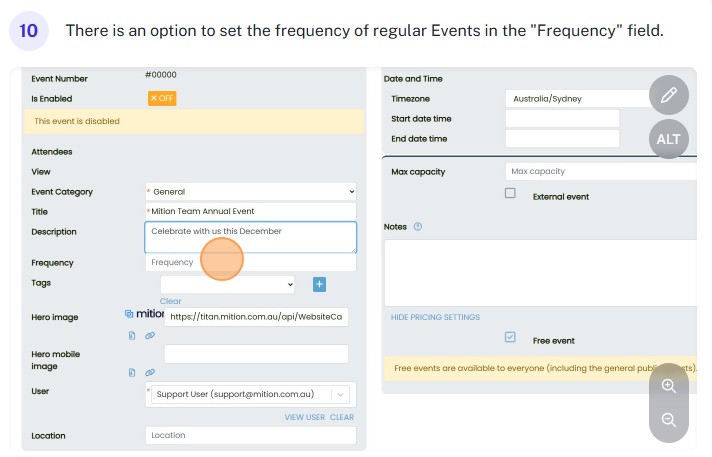The width and height of the screenshot is (712, 457).
Task: Click the link icon under Hero image
Action: (149, 336)
